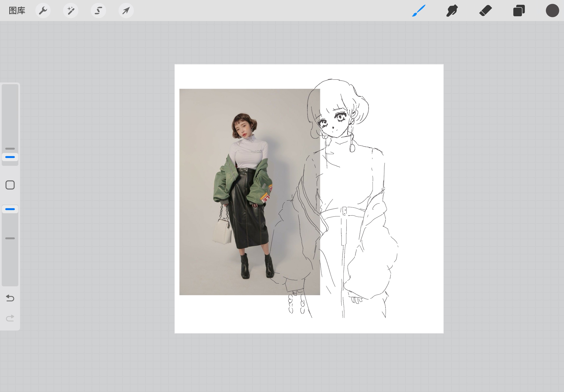Undo the last stroke
This screenshot has height=392, width=564.
[10, 298]
